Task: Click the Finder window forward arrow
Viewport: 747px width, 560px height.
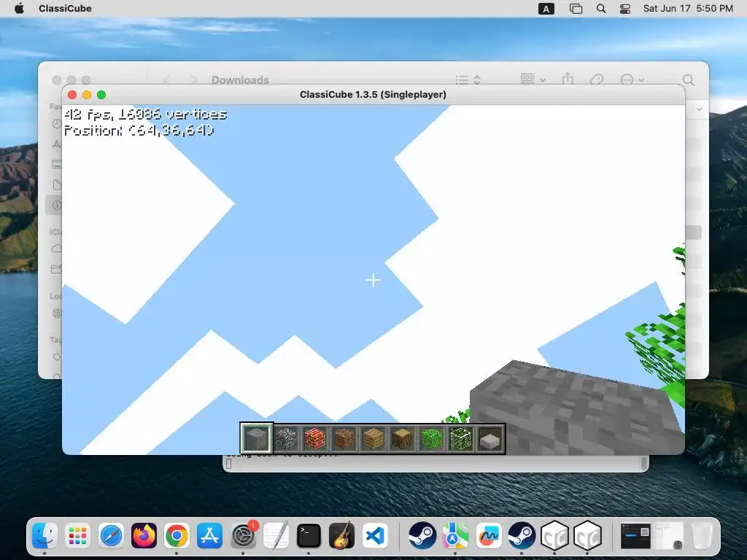Action: point(193,79)
